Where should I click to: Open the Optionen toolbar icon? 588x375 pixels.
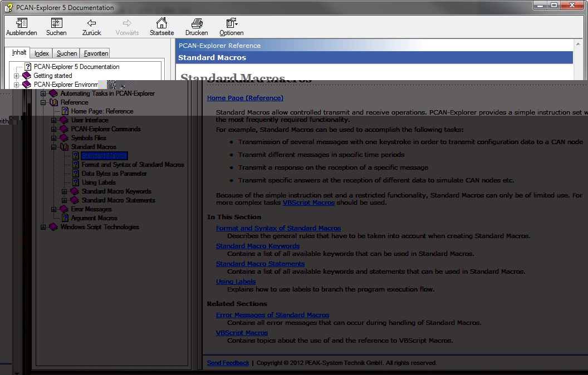232,23
